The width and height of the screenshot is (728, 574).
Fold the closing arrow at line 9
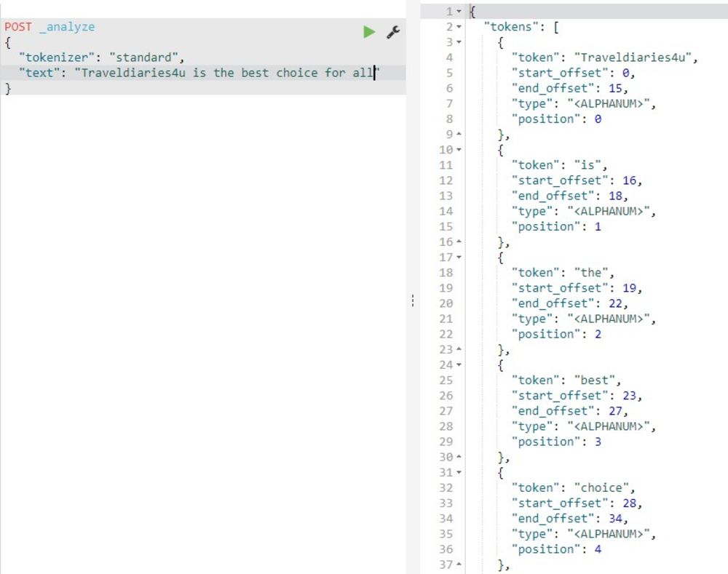[459, 134]
